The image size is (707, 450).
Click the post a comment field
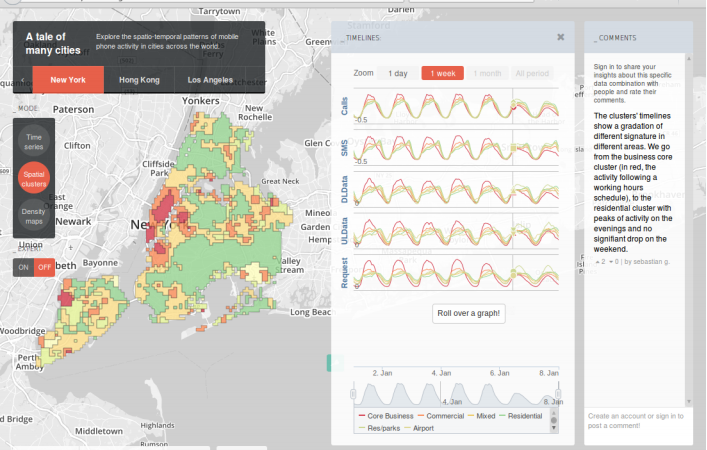click(637, 420)
